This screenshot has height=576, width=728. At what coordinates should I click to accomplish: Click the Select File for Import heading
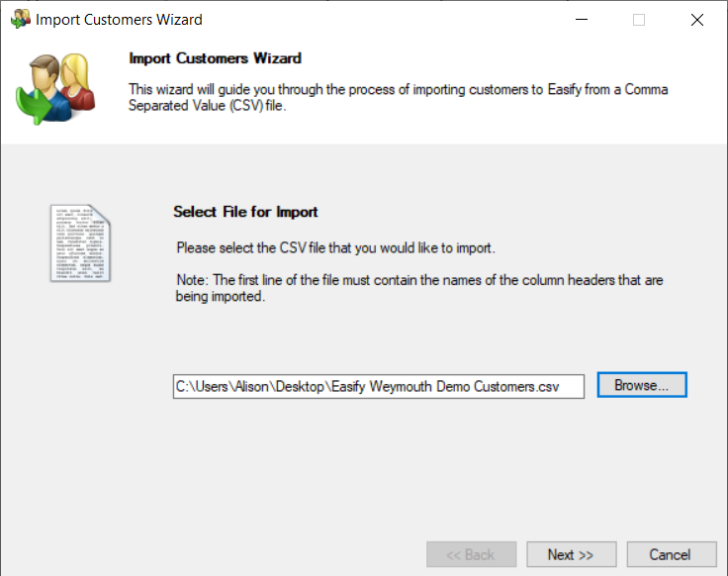(x=245, y=212)
